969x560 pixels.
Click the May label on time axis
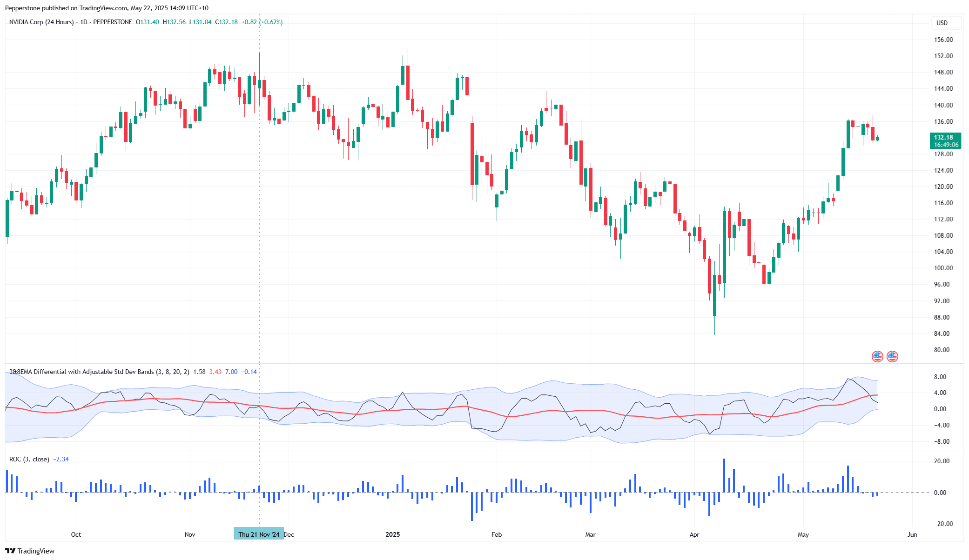click(x=803, y=534)
